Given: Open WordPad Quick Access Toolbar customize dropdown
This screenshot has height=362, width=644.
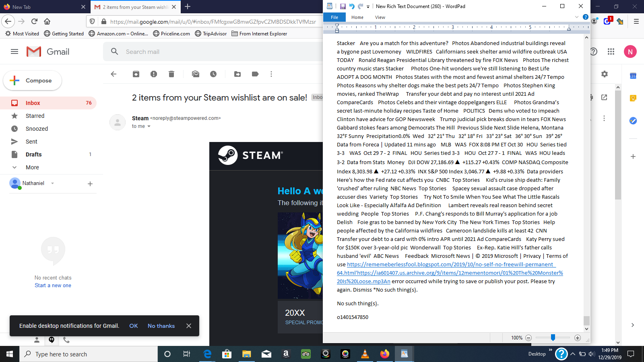Looking at the screenshot, I should pyautogui.click(x=368, y=6).
